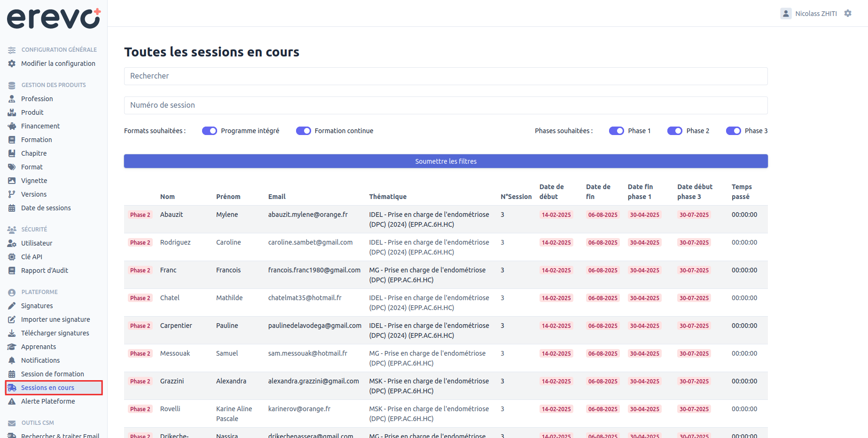
Task: Toggle off Formation continue filter
Action: 304,131
